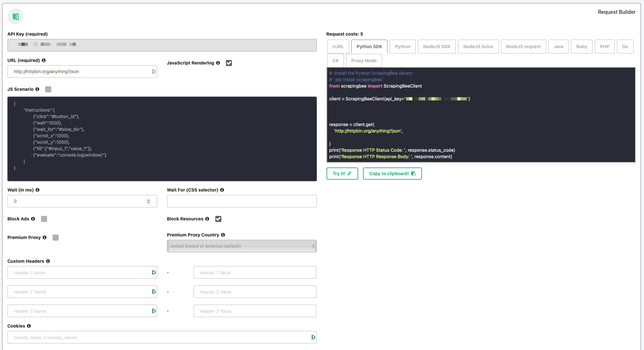Click the 'from scrapingbee import ScrapingBeeClient' code line
This screenshot has width=644, height=350.
coord(376,86)
